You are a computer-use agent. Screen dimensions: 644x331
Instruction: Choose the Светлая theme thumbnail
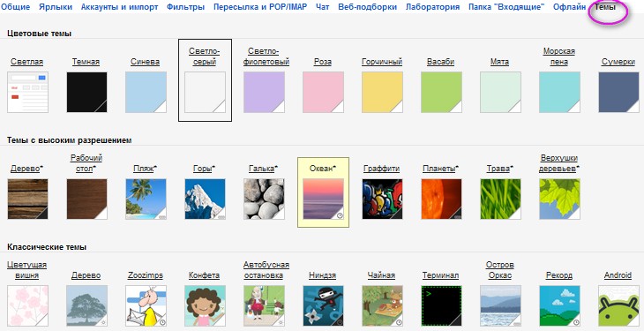27,92
